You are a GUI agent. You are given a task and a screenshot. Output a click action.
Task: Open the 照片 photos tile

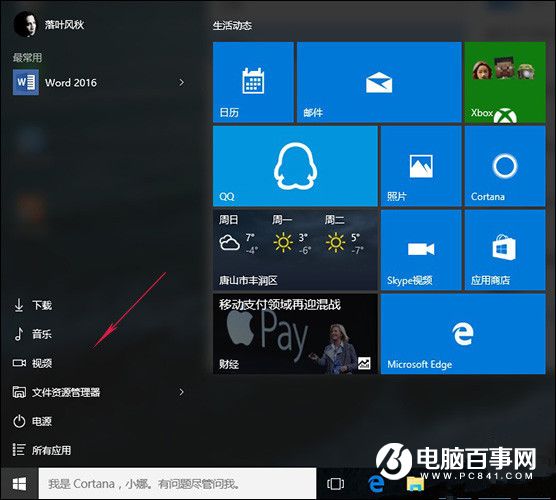click(x=421, y=166)
